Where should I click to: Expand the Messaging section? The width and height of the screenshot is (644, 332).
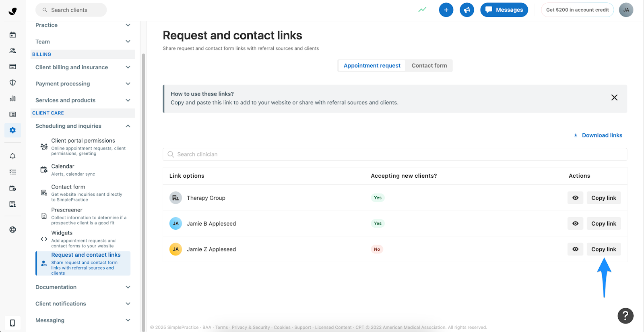click(x=83, y=320)
